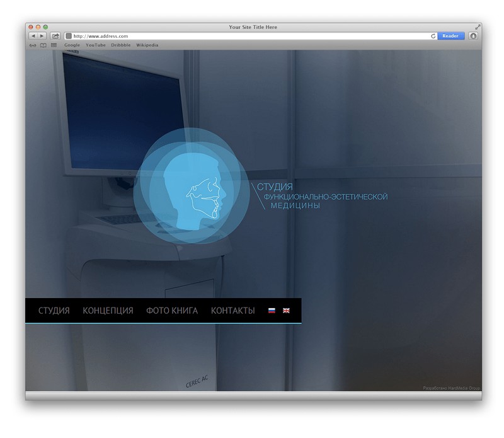Go back with the browser back arrow
Screen dimensions: 504x438
pyautogui.click(x=33, y=36)
